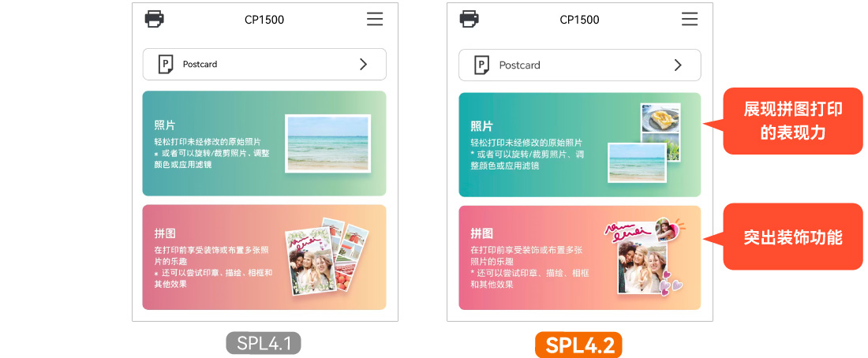The image size is (868, 358).
Task: Click the printer icon in SPL4.2 screen
Action: tap(470, 19)
